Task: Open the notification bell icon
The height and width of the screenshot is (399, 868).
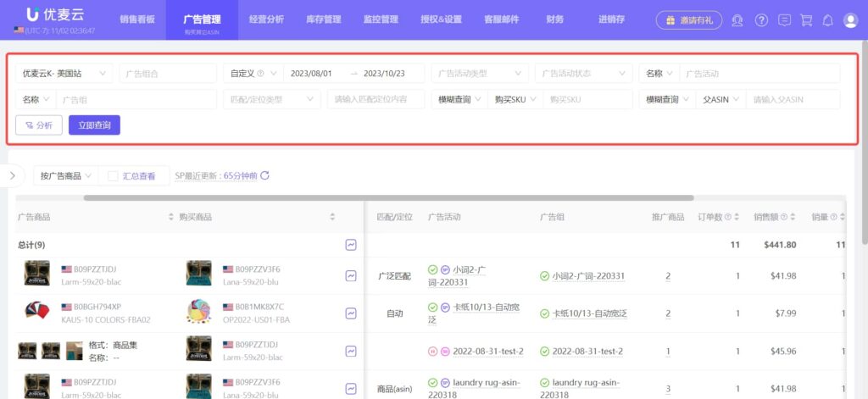Action: [x=827, y=20]
